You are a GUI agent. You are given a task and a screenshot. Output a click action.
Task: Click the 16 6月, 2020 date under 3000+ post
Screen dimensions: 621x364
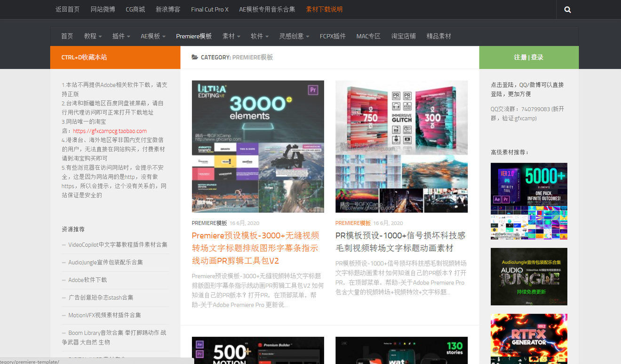pyautogui.click(x=244, y=223)
